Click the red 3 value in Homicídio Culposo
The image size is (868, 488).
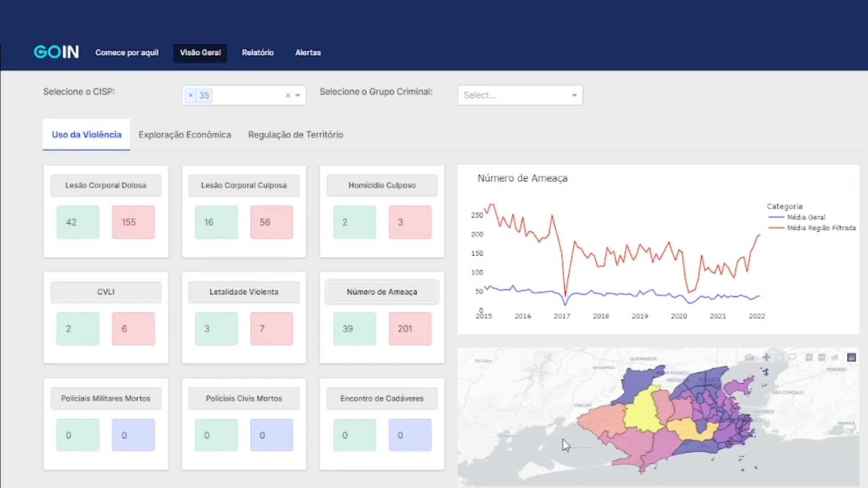point(410,222)
